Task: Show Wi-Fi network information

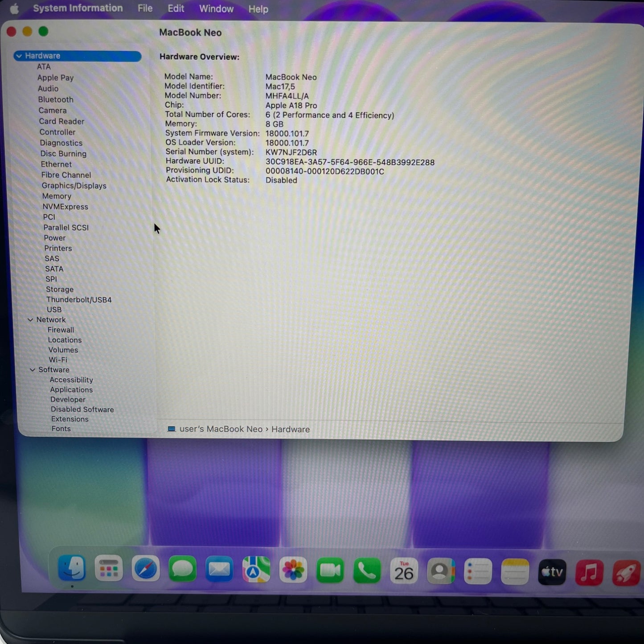Action: (58, 360)
